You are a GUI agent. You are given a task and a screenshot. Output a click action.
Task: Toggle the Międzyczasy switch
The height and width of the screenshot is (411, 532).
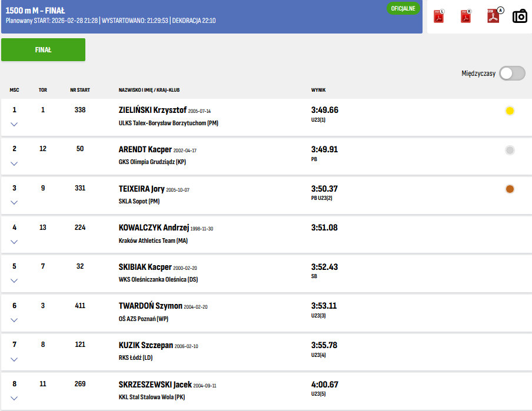tap(511, 73)
